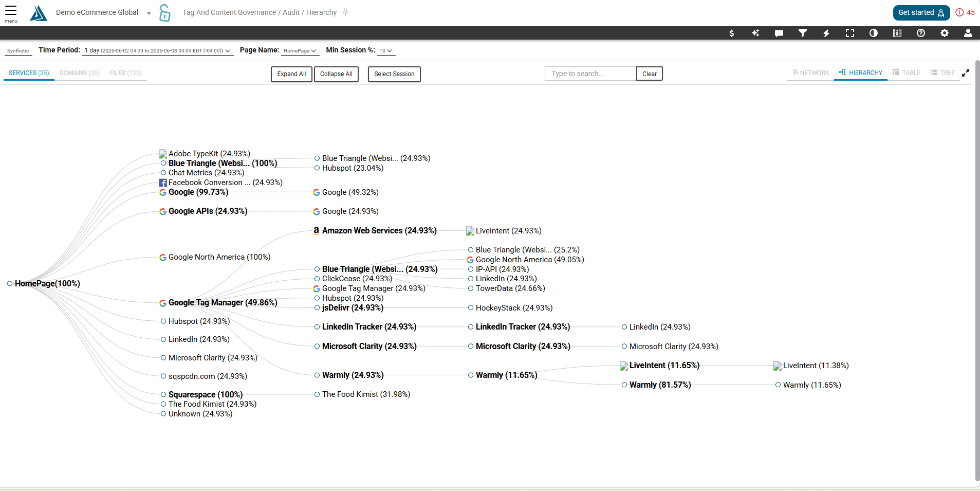Open the Min Session % dropdown
The image size is (980, 491).
click(386, 51)
